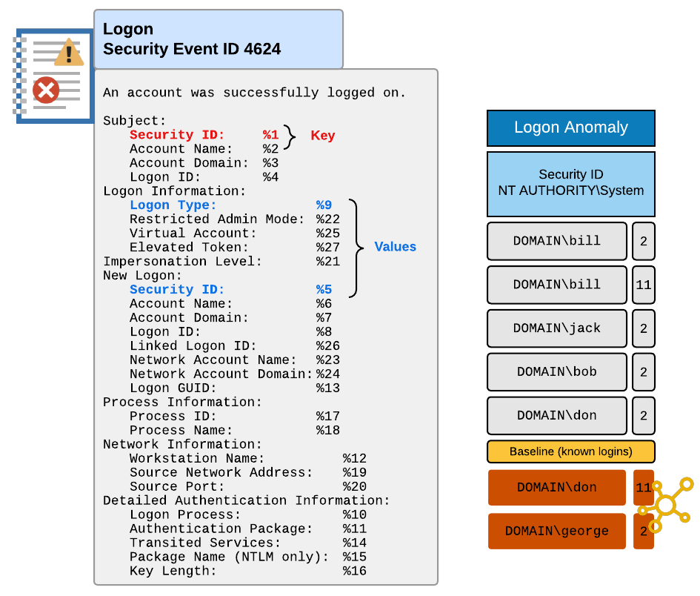Click "Network Information:" heading
This screenshot has width=700, height=596.
pos(182,444)
